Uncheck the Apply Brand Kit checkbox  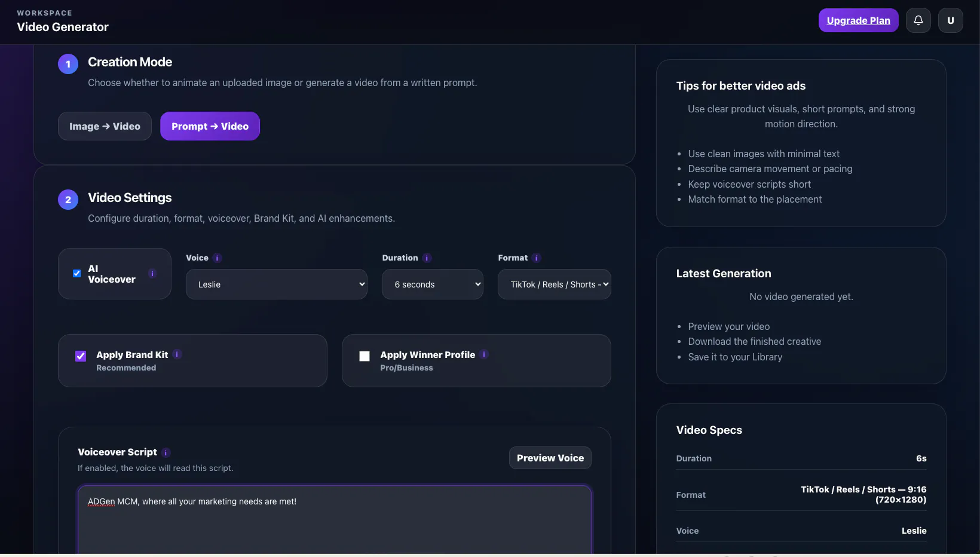[81, 356]
